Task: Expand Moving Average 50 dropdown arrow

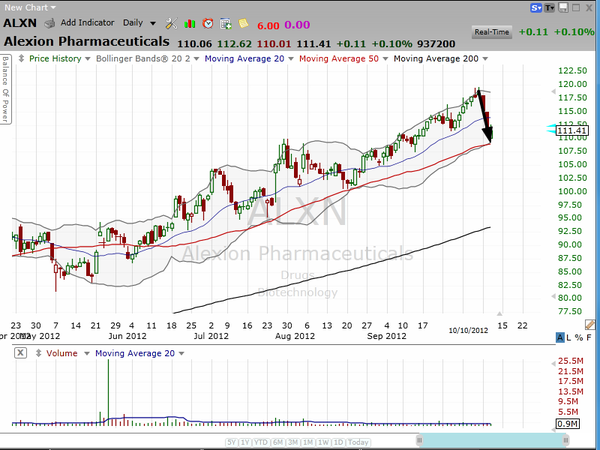Action: pyautogui.click(x=385, y=59)
